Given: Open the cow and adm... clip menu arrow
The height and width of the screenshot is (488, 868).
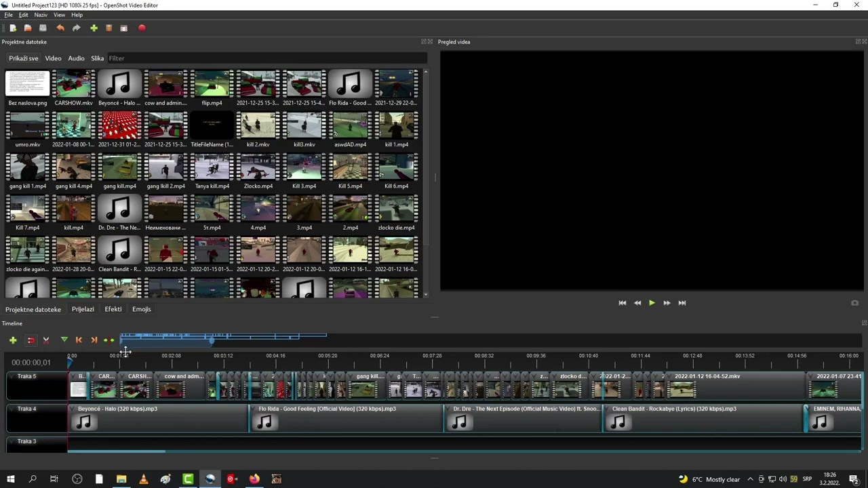Looking at the screenshot, I should coord(160,376).
